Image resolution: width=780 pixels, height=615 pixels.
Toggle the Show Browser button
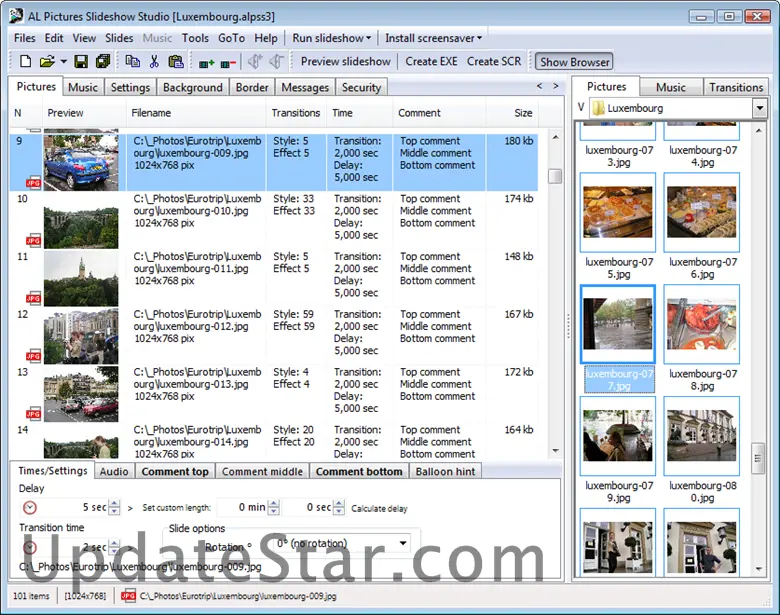click(575, 61)
